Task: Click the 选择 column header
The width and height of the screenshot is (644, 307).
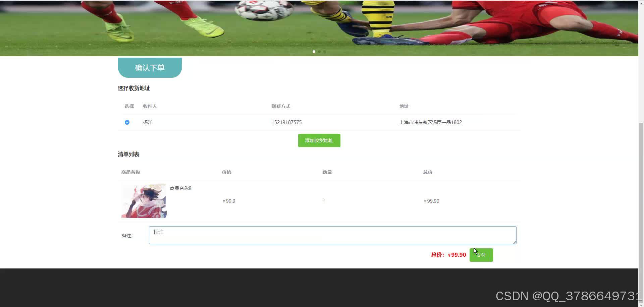Action: (129, 106)
